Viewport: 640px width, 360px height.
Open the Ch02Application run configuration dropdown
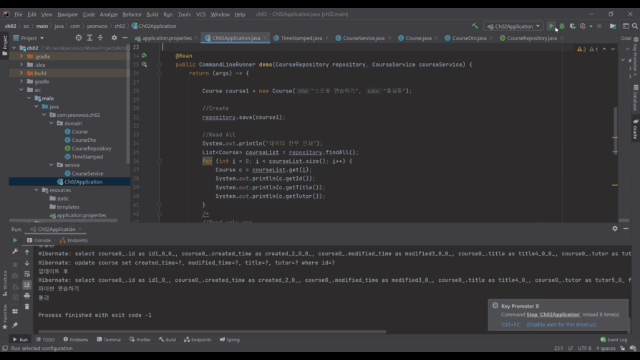[x=513, y=26]
